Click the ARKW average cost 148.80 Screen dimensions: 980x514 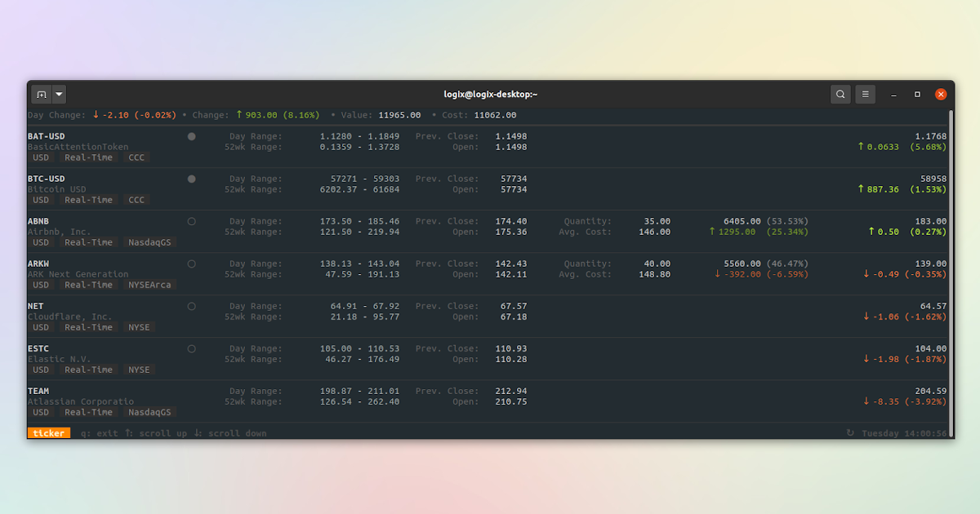(x=654, y=274)
